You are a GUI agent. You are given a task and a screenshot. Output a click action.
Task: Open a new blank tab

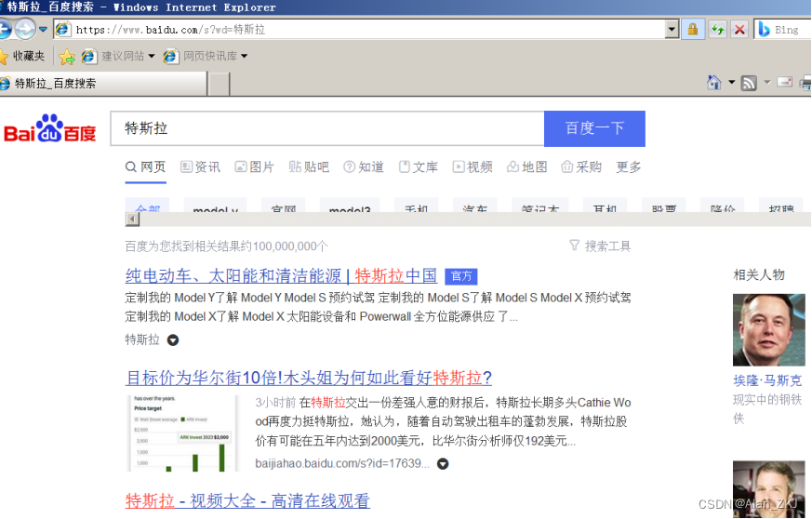(220, 84)
